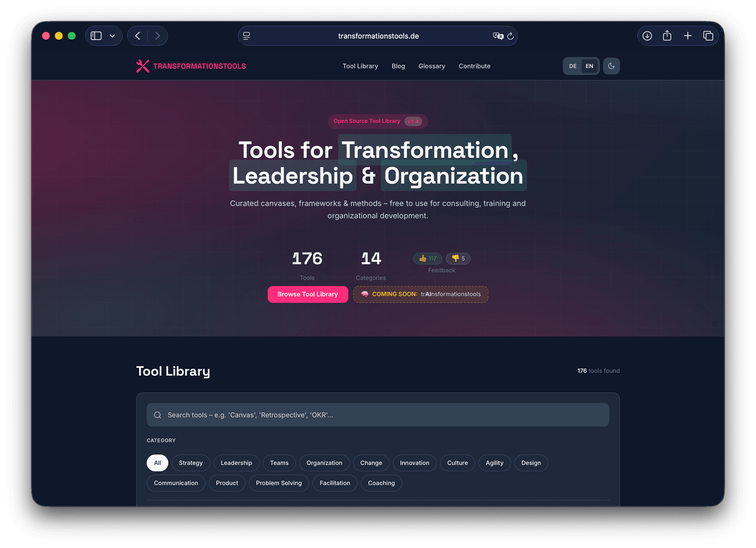Show tab overview icon

pos(708,36)
